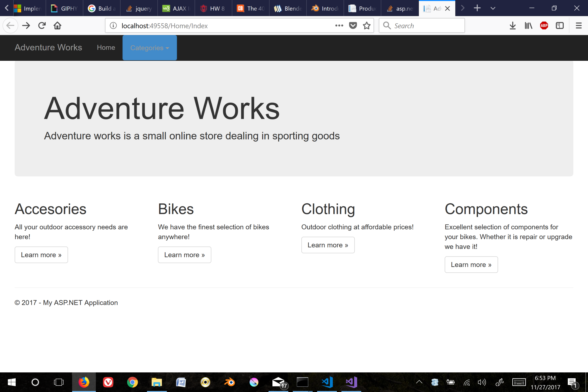Image resolution: width=588 pixels, height=392 pixels.
Task: Bookmark this page with the star icon
Action: click(367, 25)
